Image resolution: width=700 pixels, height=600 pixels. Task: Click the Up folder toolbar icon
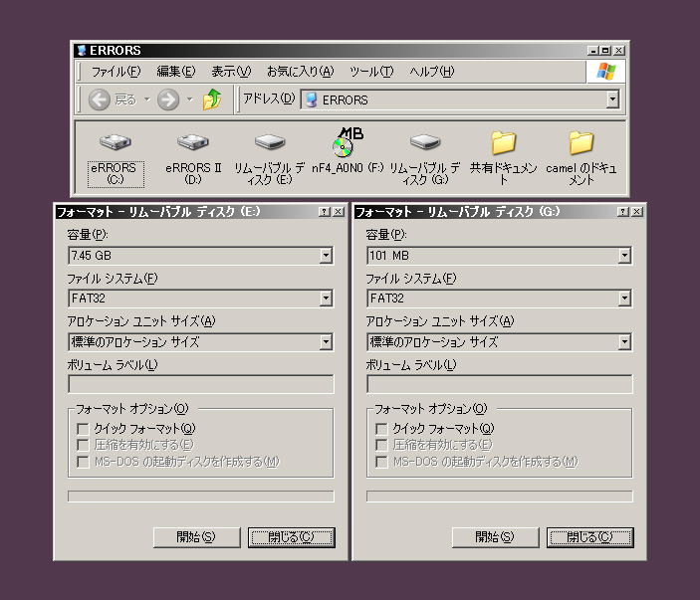tap(212, 100)
